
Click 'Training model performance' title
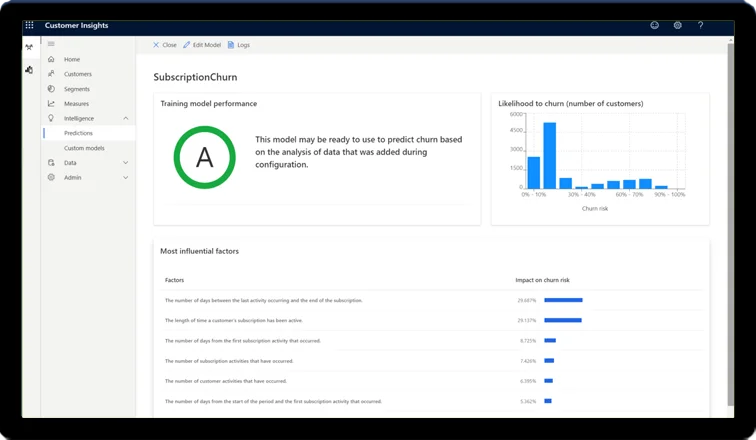tap(209, 104)
